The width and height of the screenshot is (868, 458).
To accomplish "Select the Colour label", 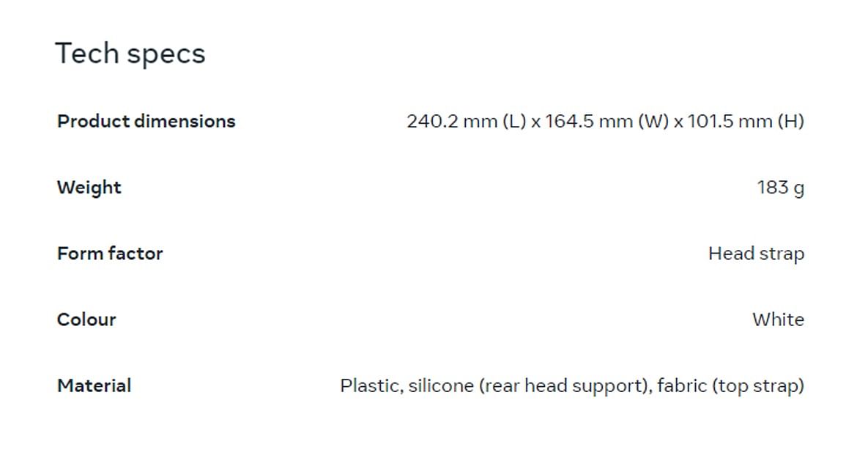I will [86, 320].
